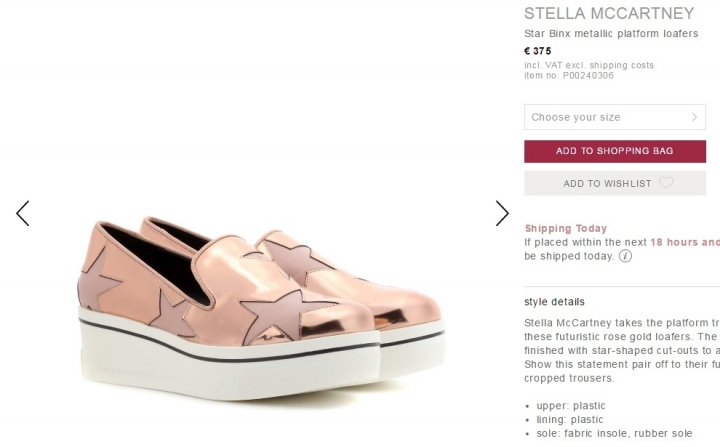Click the item number P00240306
This screenshot has width=720, height=447.
(x=569, y=75)
